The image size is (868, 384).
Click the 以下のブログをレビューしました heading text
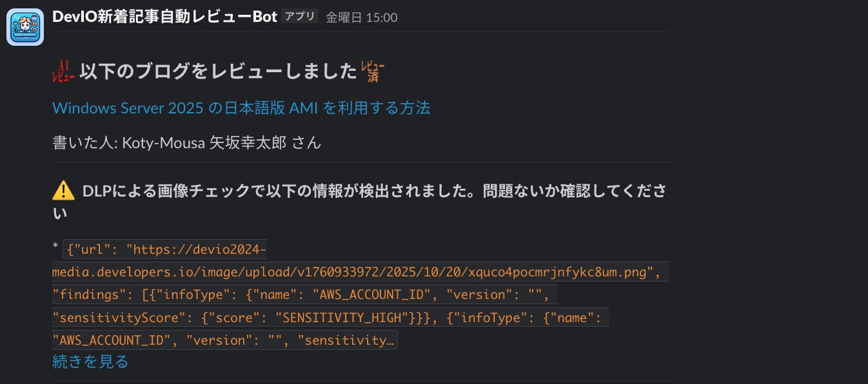tap(218, 71)
